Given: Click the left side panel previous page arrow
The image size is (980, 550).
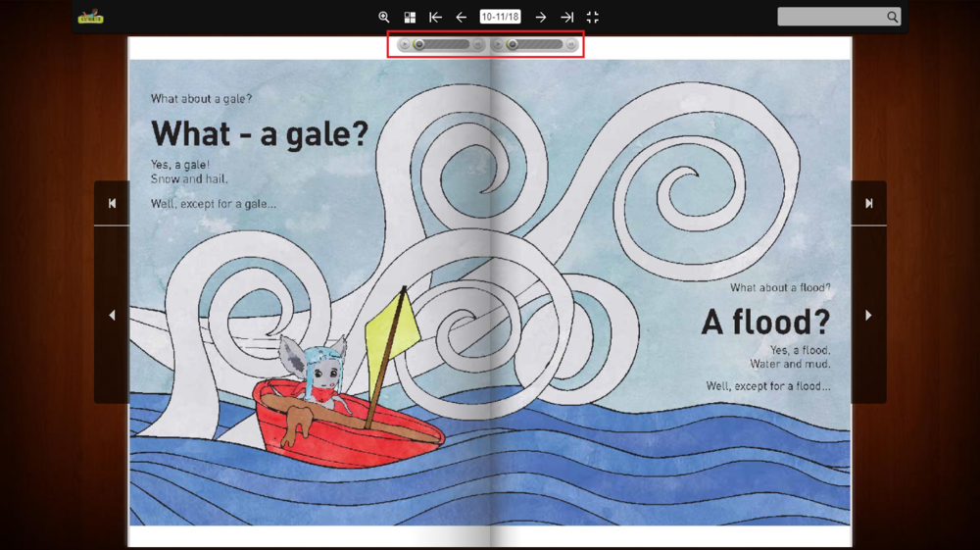Looking at the screenshot, I should pos(112,315).
